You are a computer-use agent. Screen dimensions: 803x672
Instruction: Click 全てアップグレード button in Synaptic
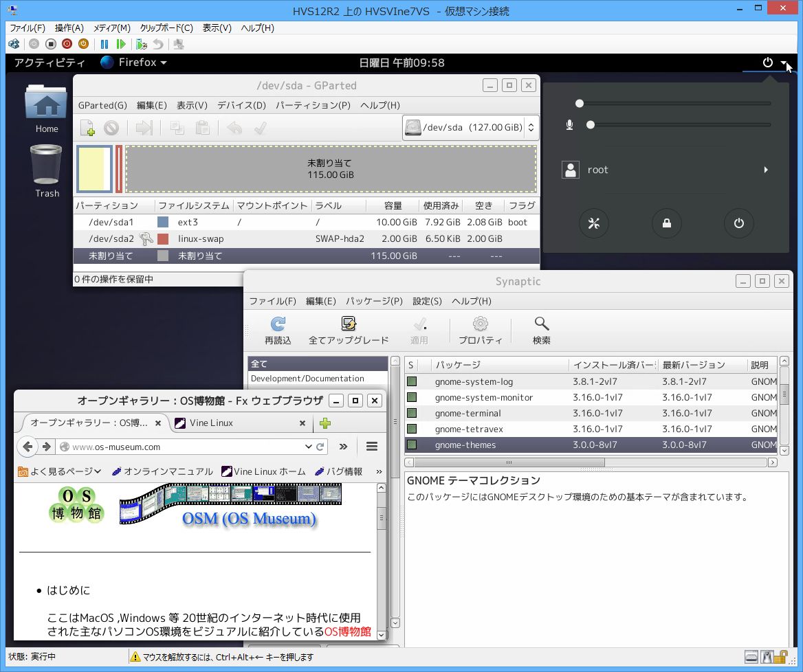click(349, 329)
